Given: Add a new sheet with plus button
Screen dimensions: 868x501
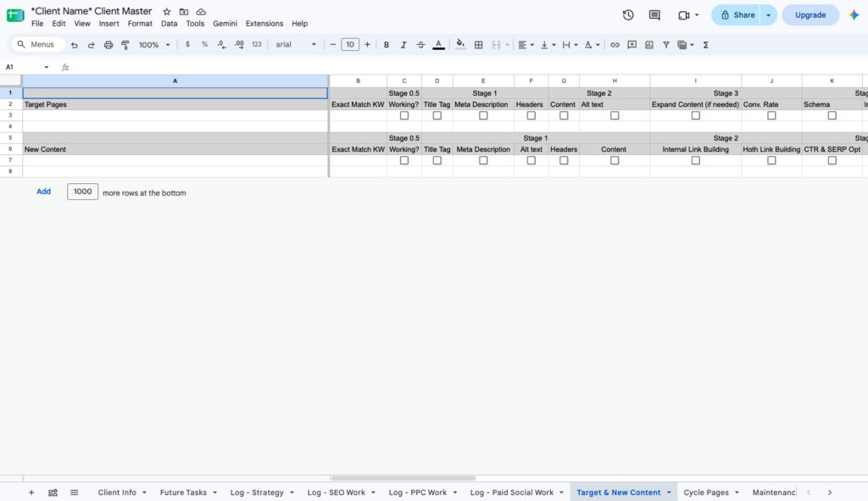Looking at the screenshot, I should coord(31,493).
